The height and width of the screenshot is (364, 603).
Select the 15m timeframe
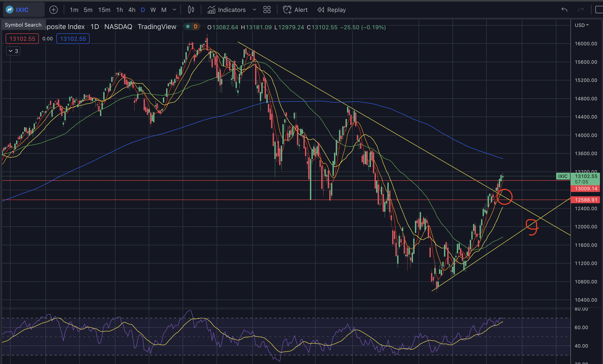tap(104, 10)
